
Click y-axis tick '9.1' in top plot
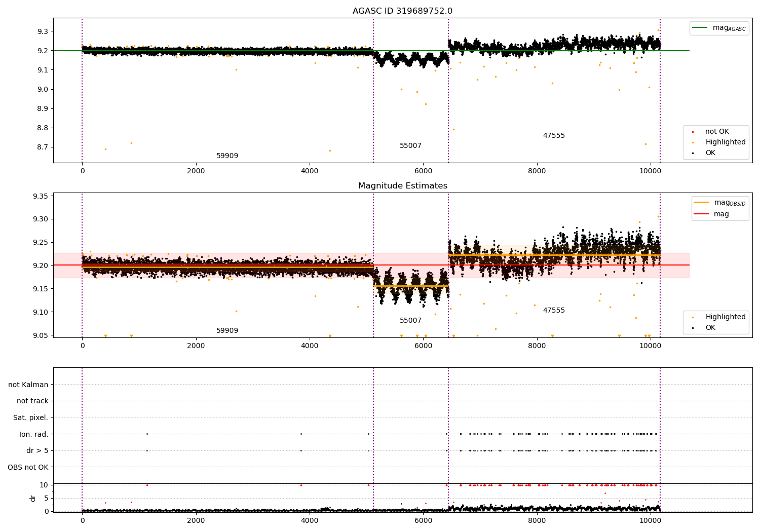[43, 70]
